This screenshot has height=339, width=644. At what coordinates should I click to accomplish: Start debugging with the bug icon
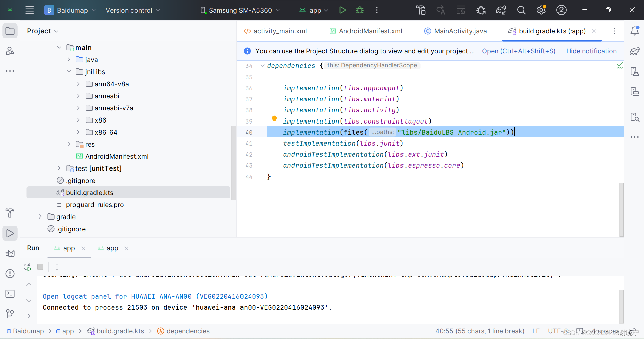click(x=360, y=10)
